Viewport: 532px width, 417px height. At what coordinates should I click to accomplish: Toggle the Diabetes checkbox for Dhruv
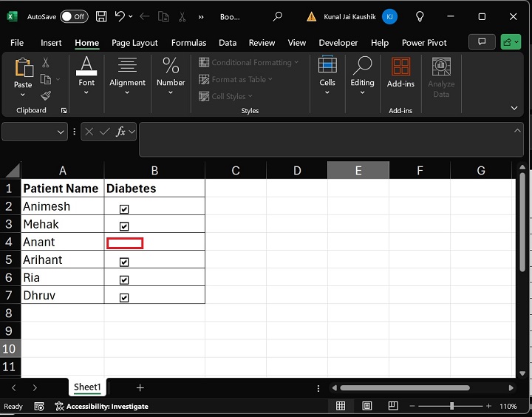[x=124, y=298]
